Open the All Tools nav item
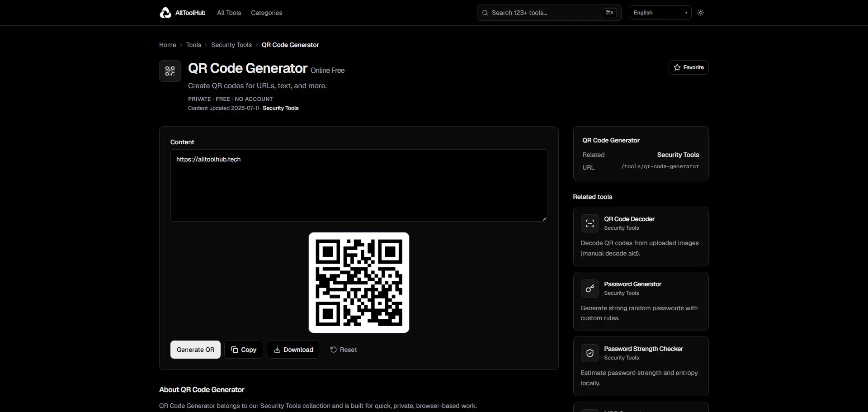Screen dimensions: 868x412 coord(229,13)
